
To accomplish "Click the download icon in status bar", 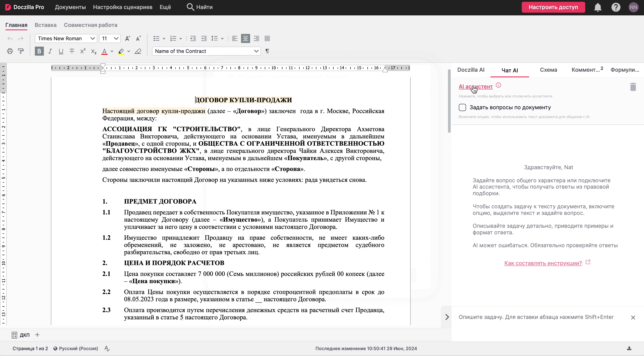I will [x=629, y=349].
